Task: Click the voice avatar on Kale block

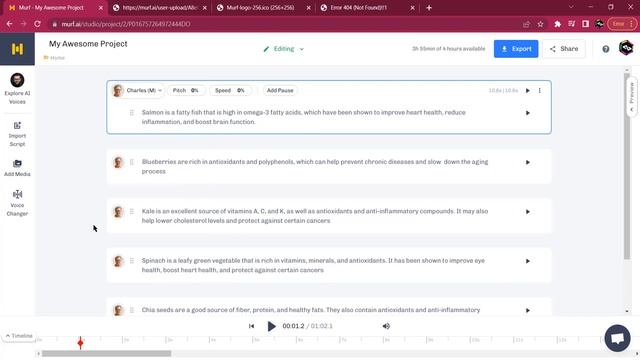Action: click(118, 212)
